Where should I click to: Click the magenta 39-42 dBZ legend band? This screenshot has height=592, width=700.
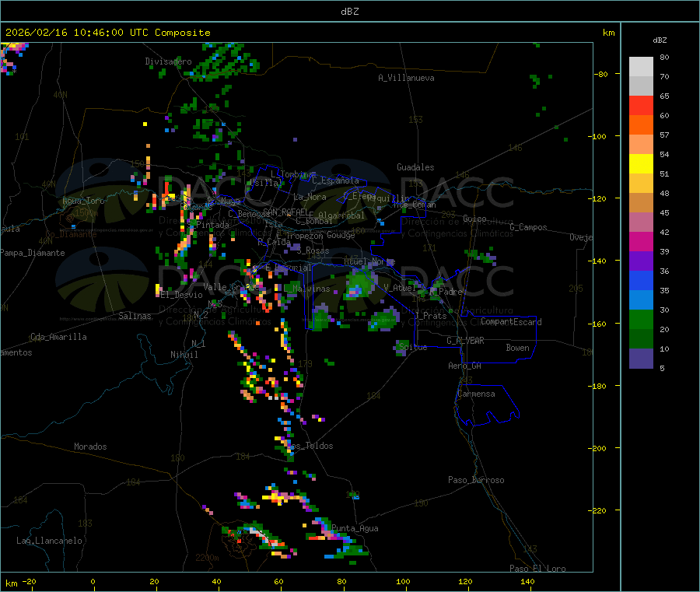point(641,241)
